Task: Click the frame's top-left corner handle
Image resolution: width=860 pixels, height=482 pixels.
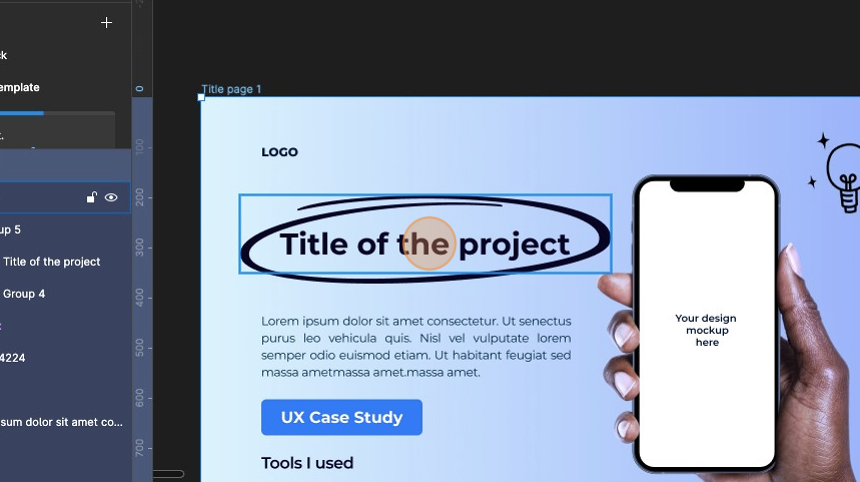Action: (x=201, y=97)
